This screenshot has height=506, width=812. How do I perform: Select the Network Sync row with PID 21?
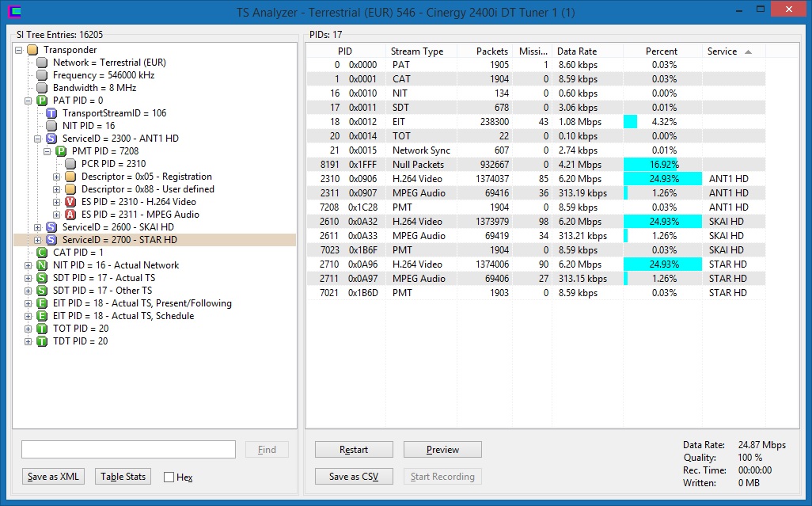pos(536,150)
